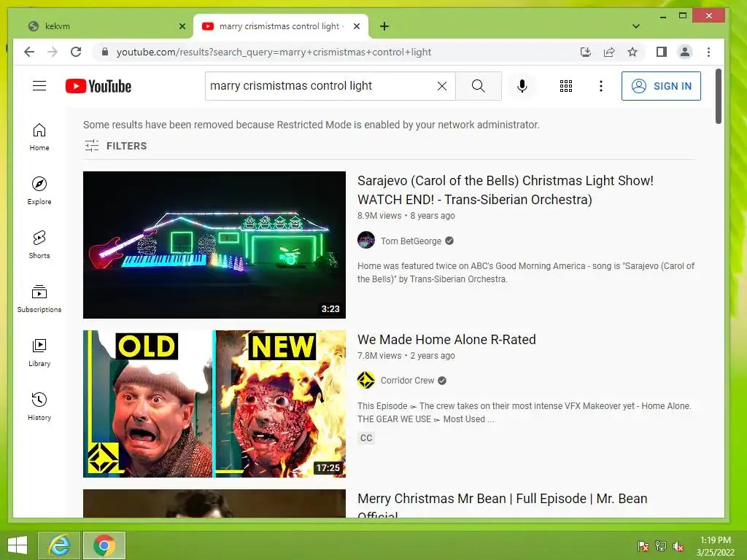Visit the Corridor Crew channel name

407,381
